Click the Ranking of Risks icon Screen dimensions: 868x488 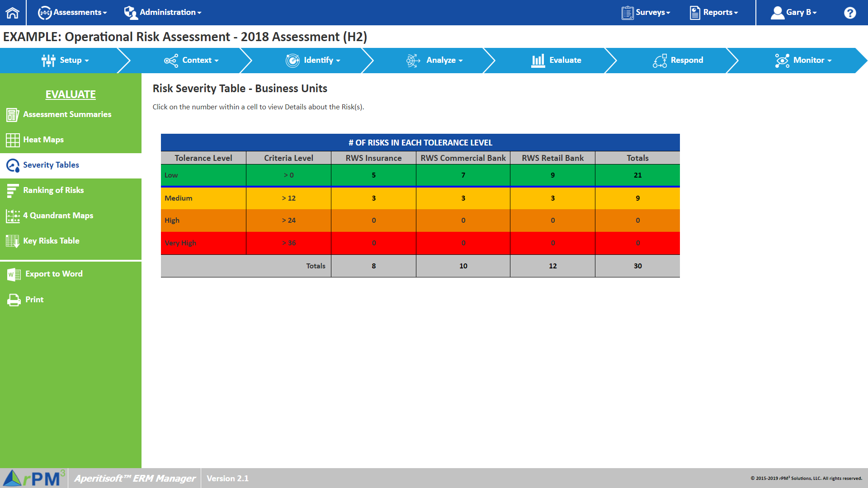click(13, 191)
